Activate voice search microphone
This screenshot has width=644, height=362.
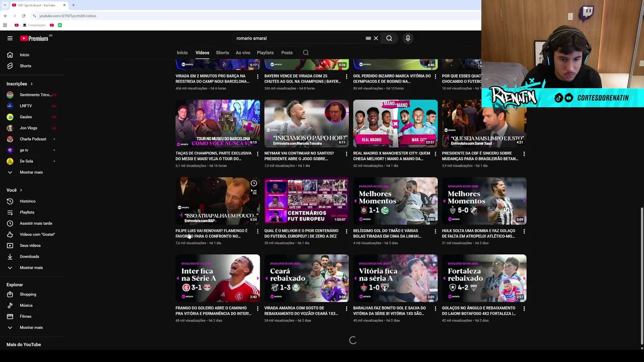(408, 38)
